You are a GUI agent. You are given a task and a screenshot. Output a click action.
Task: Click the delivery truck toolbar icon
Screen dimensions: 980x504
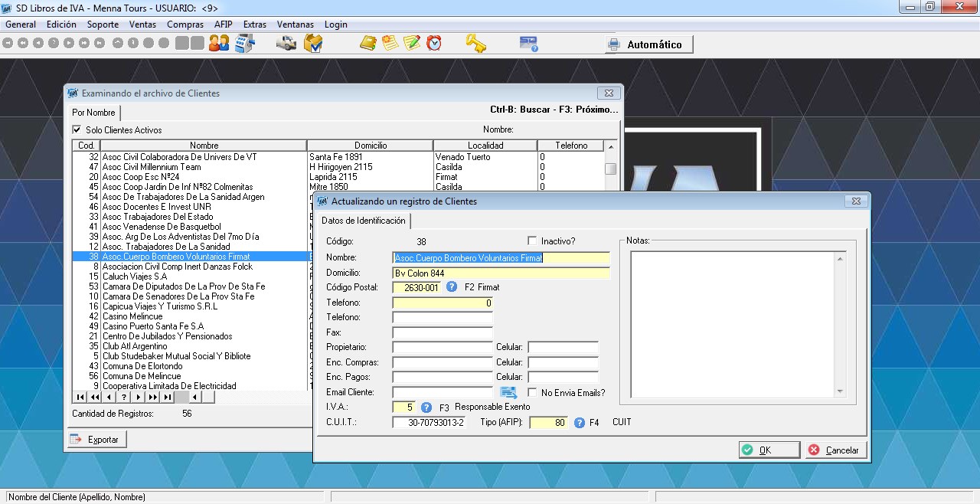(286, 44)
